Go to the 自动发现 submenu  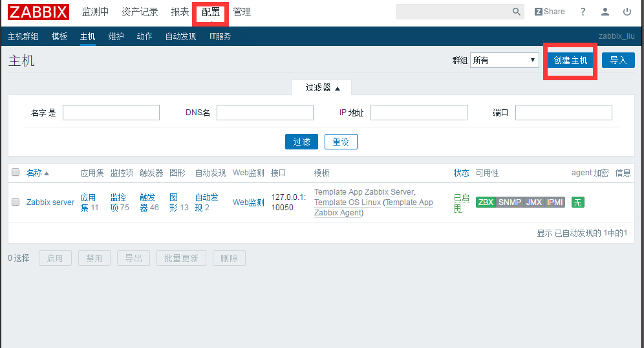pyautogui.click(x=180, y=37)
